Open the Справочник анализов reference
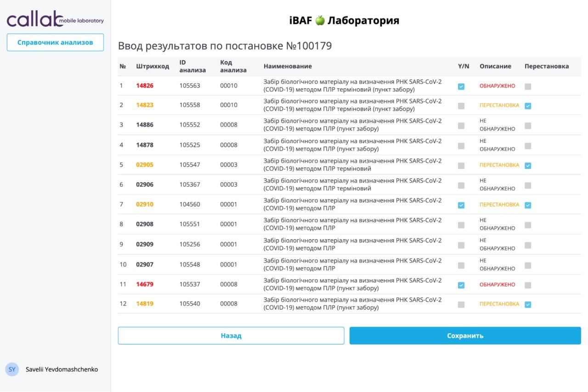 [x=55, y=42]
